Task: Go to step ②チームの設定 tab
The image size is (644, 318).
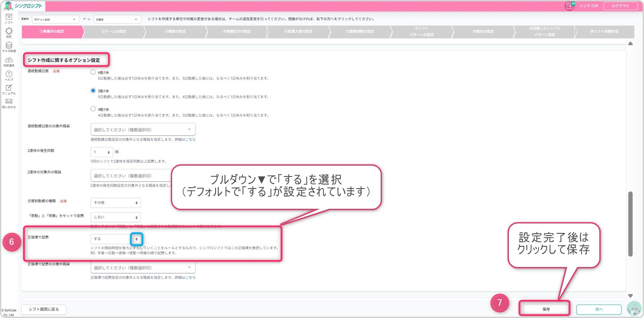Action: (x=114, y=31)
